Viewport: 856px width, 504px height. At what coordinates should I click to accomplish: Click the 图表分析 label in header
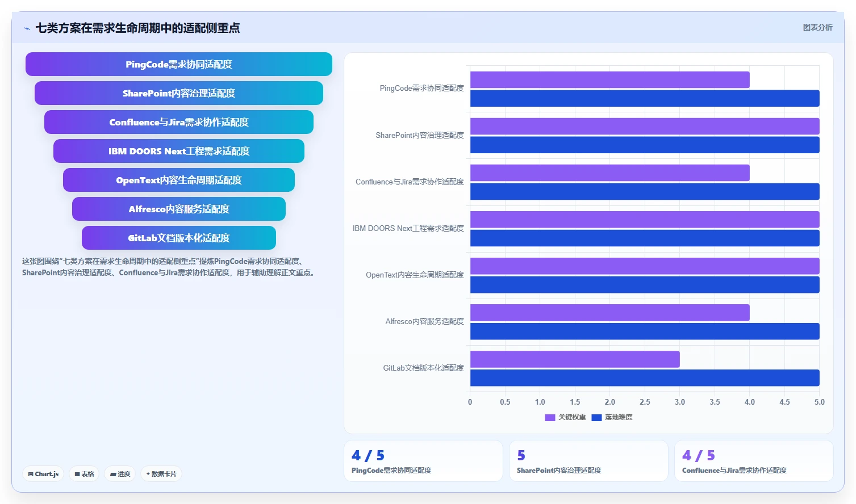[817, 27]
